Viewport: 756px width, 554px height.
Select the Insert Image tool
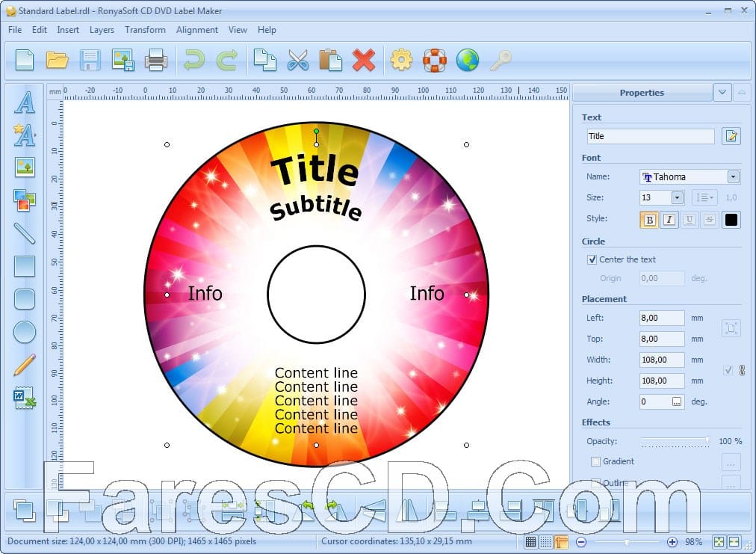(x=24, y=167)
